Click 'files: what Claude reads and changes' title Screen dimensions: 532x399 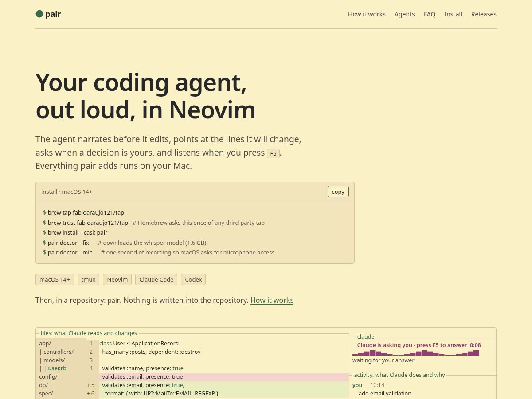coord(89,333)
